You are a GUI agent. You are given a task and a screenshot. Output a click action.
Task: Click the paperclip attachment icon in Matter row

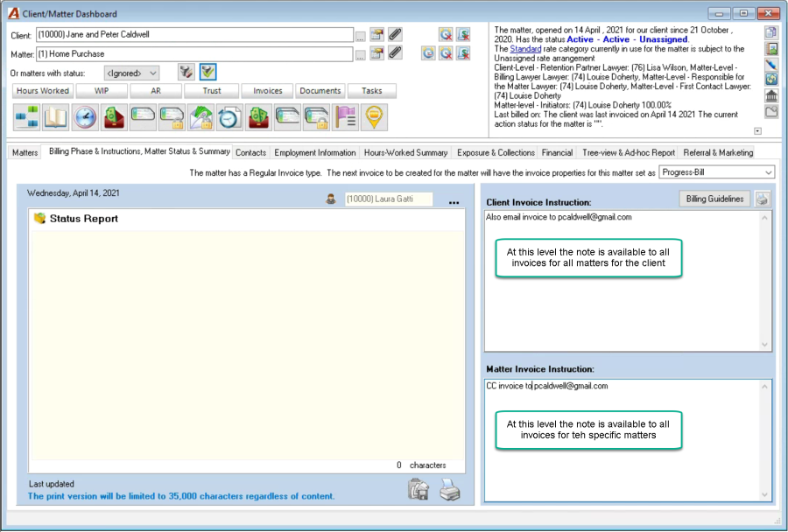(395, 52)
